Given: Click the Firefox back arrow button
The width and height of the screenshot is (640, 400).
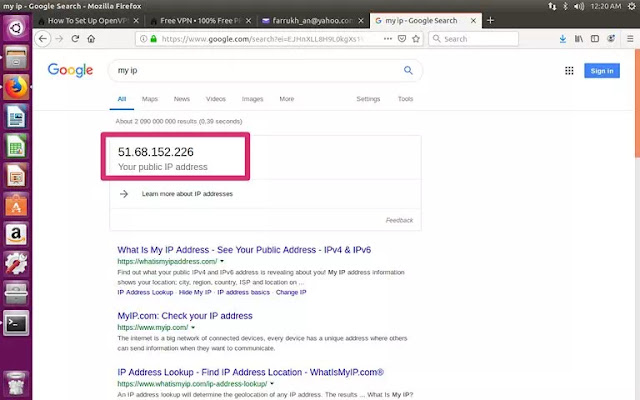Looking at the screenshot, I should coord(43,39).
